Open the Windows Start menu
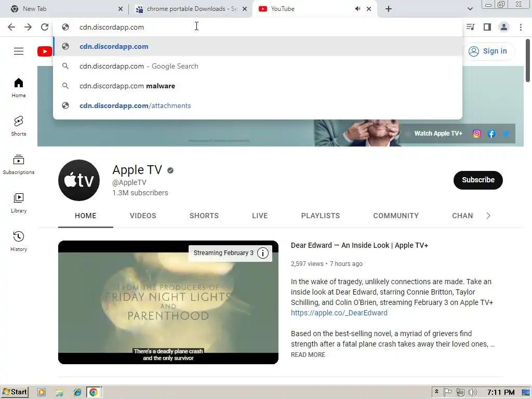 [x=15, y=392]
